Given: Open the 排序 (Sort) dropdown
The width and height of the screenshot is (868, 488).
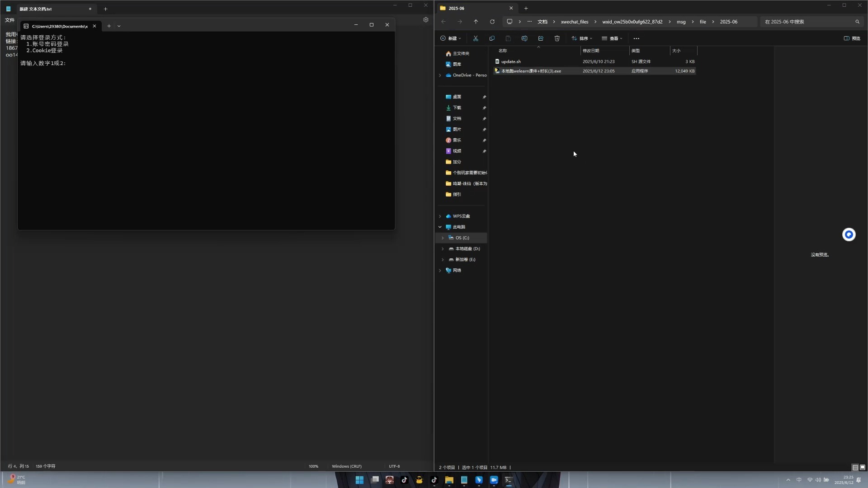Looking at the screenshot, I should pos(582,38).
